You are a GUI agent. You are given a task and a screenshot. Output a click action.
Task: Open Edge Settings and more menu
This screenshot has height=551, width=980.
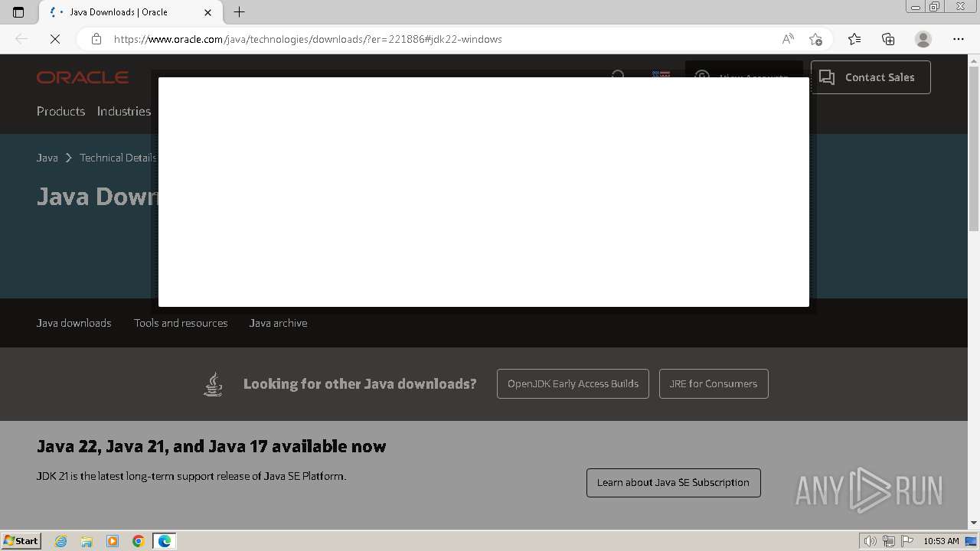(x=959, y=39)
